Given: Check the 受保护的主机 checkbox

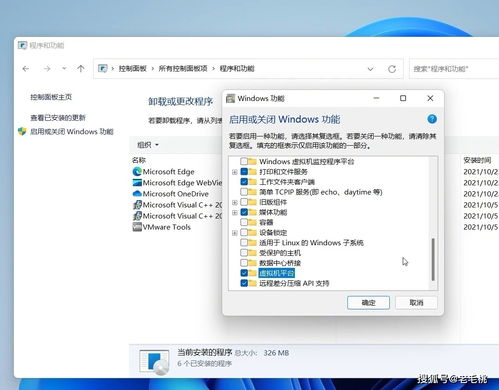Looking at the screenshot, I should pos(244,253).
